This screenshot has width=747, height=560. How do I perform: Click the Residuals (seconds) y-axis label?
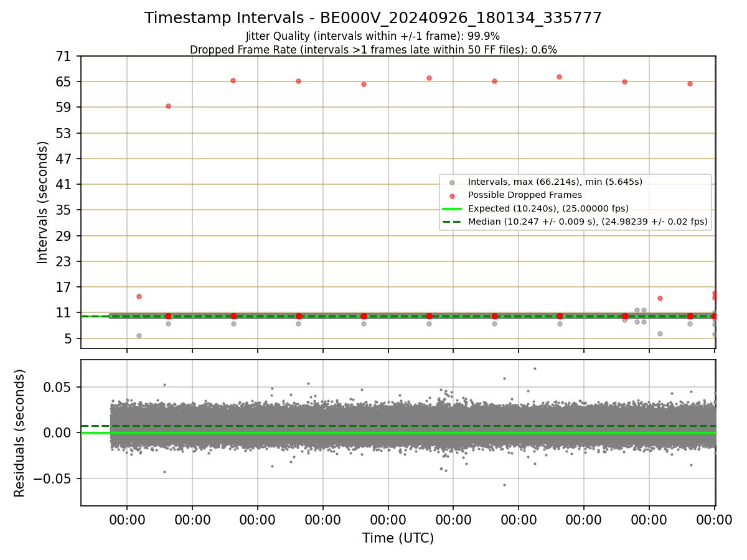point(20,433)
